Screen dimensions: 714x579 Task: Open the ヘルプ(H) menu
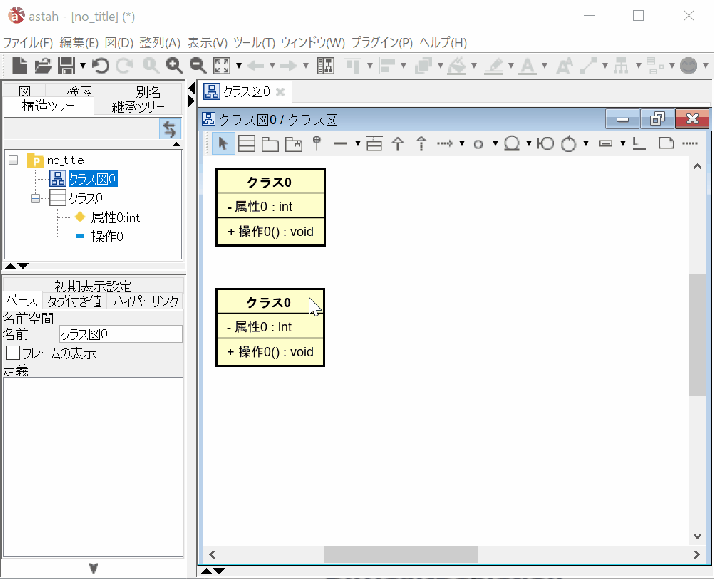tap(443, 43)
